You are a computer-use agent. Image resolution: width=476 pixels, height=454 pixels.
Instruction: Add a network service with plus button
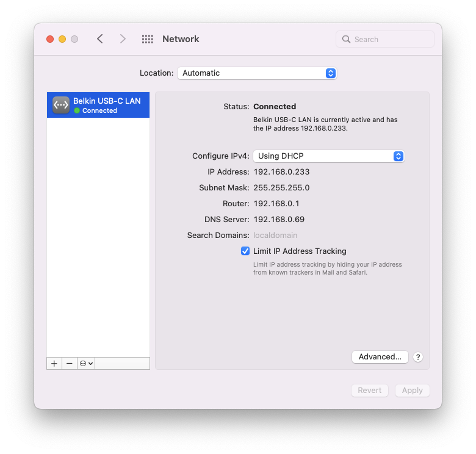[54, 364]
